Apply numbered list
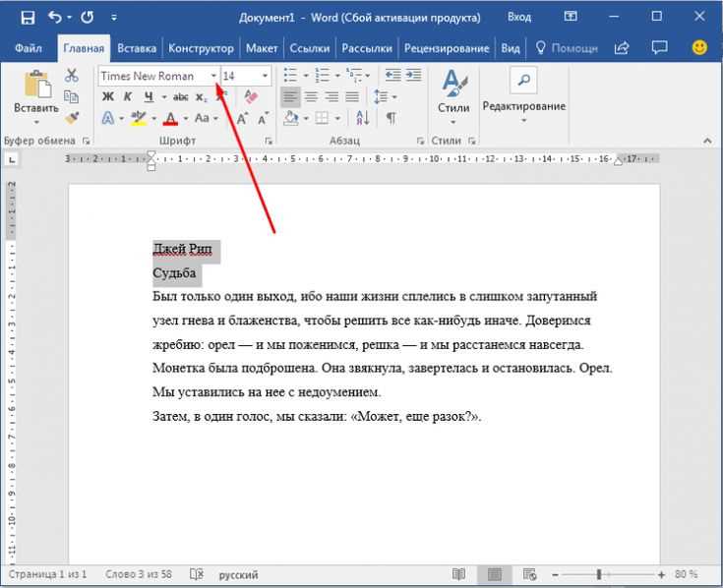The height and width of the screenshot is (588, 723). tap(322, 75)
